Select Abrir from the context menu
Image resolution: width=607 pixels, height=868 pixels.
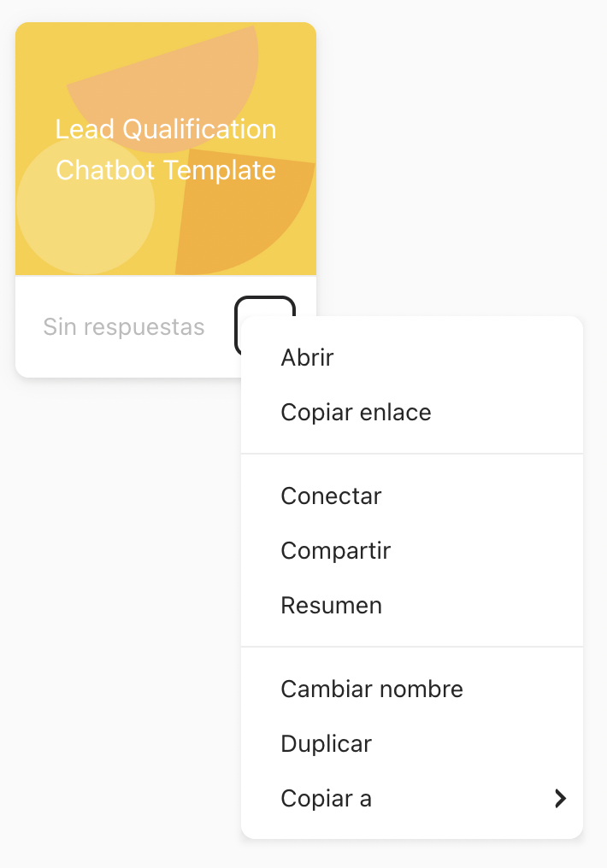(412, 358)
